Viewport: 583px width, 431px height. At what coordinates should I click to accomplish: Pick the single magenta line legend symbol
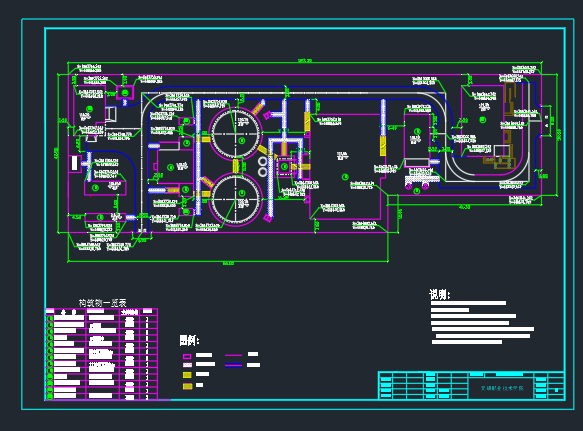pyautogui.click(x=233, y=355)
